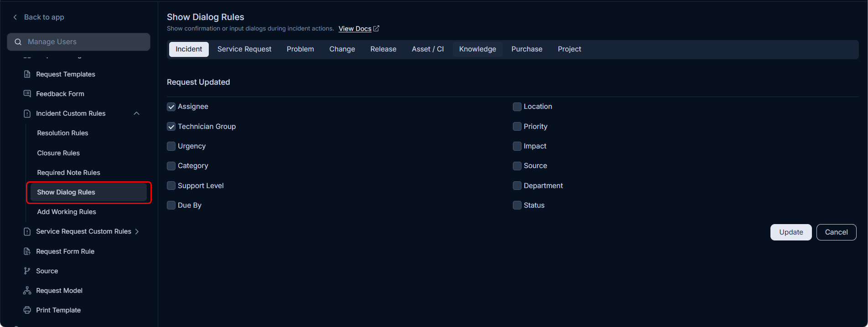The image size is (868, 327).
Task: Open Resolution Rules in sidebar
Action: [62, 133]
